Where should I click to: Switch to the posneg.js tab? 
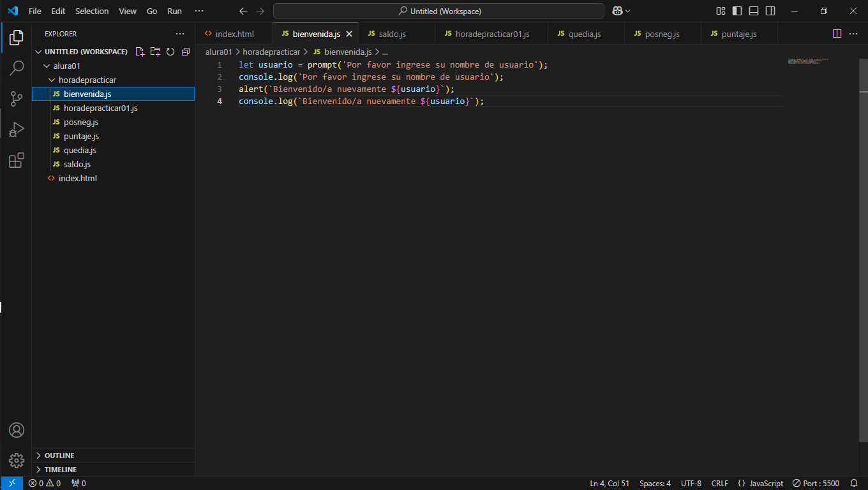[662, 34]
